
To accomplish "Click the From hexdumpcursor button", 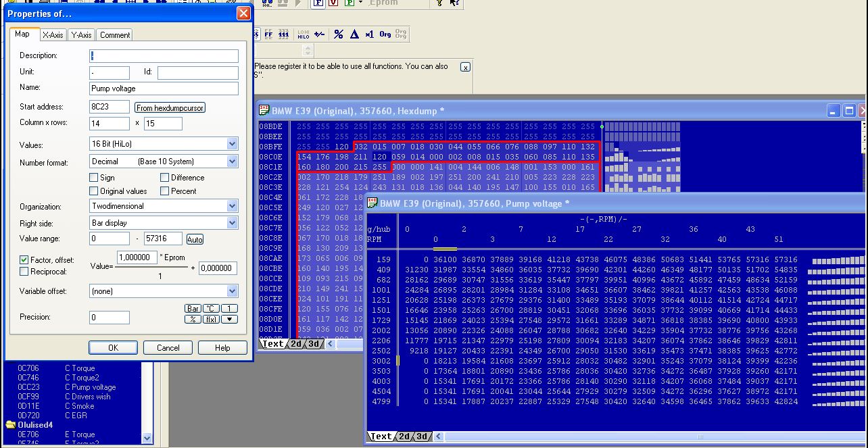I will (170, 107).
